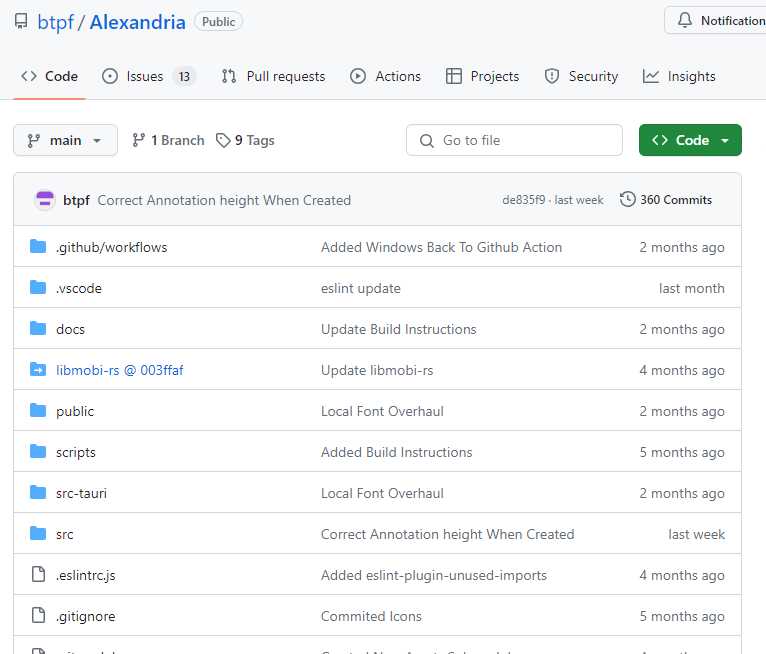Image resolution: width=766 pixels, height=654 pixels.
Task: Open the docs folder
Action: click(x=70, y=330)
